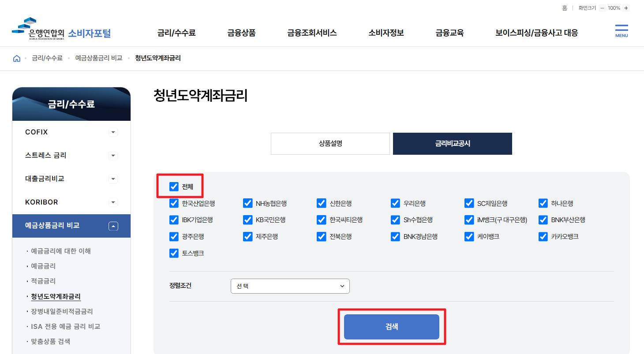Collapse the 예금상품금리 비교 section
This screenshot has height=354, width=644.
tap(113, 226)
